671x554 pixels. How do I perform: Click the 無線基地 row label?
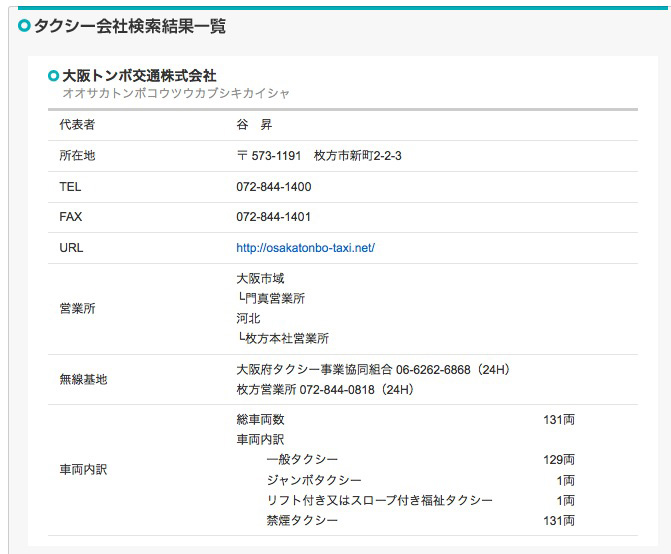83,379
